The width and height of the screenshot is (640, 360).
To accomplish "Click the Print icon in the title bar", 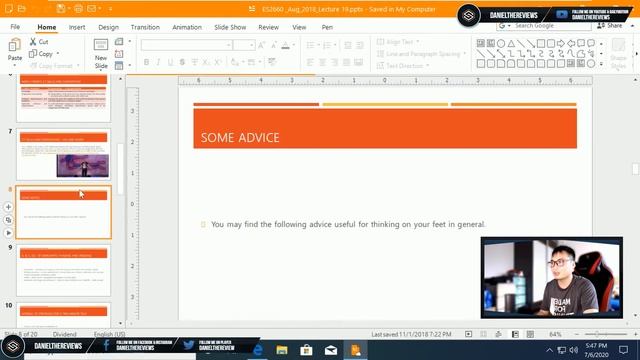I will [78, 9].
